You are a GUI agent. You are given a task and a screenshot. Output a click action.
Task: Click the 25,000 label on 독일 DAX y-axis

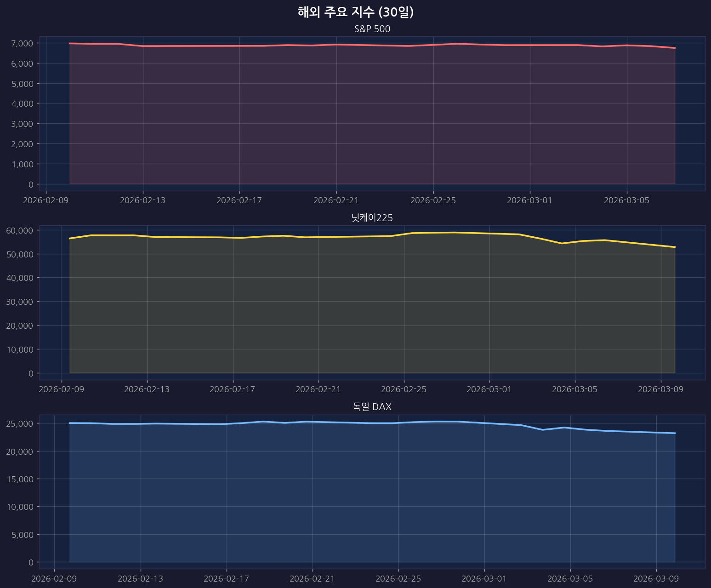click(x=20, y=423)
